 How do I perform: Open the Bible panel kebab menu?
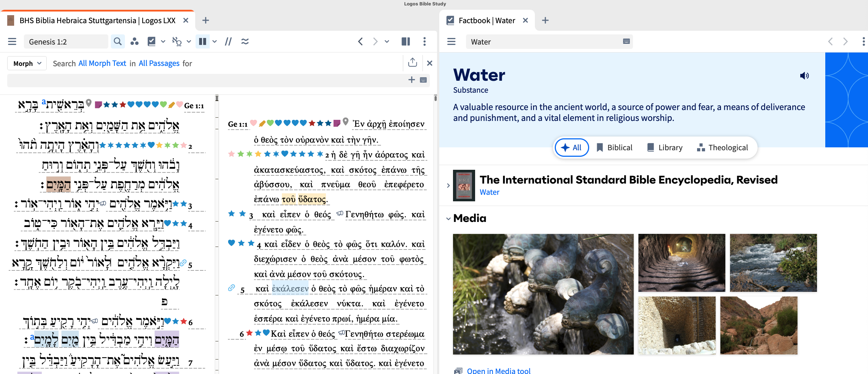click(424, 42)
